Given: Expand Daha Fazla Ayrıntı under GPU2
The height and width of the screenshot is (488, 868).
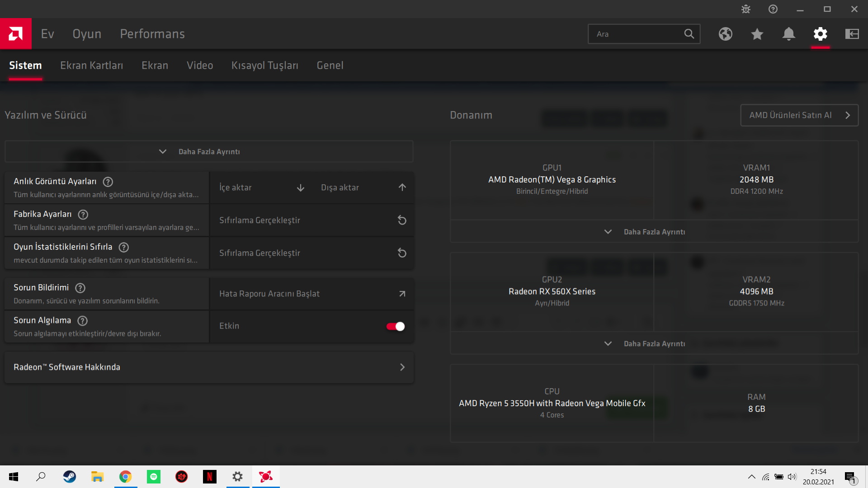Looking at the screenshot, I should pos(654,343).
